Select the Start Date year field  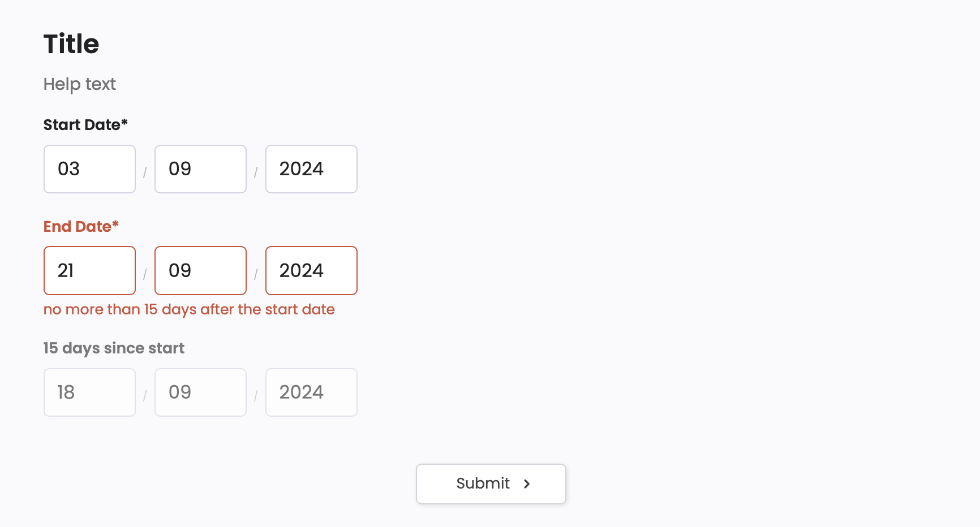tap(311, 169)
